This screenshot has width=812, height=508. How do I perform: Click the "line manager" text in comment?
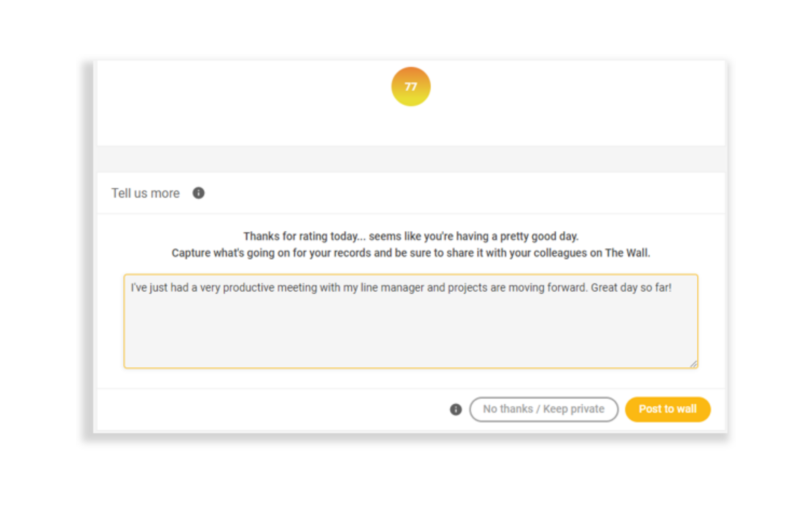click(x=392, y=288)
